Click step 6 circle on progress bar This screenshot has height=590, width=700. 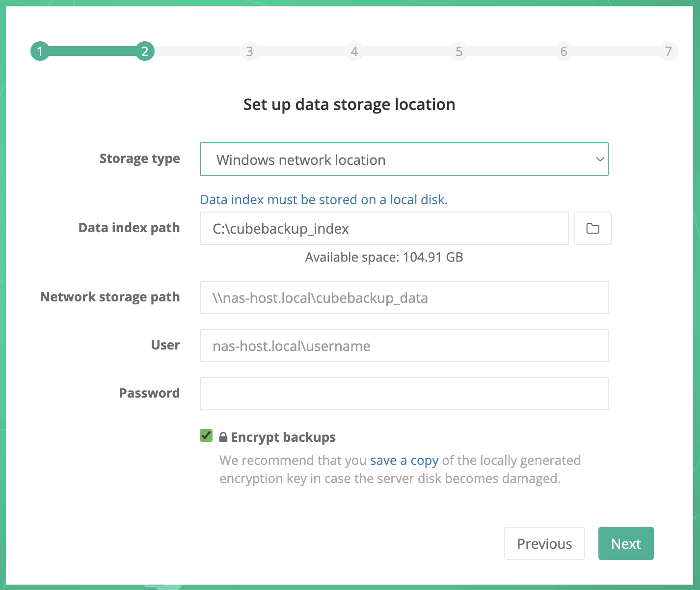click(x=564, y=51)
